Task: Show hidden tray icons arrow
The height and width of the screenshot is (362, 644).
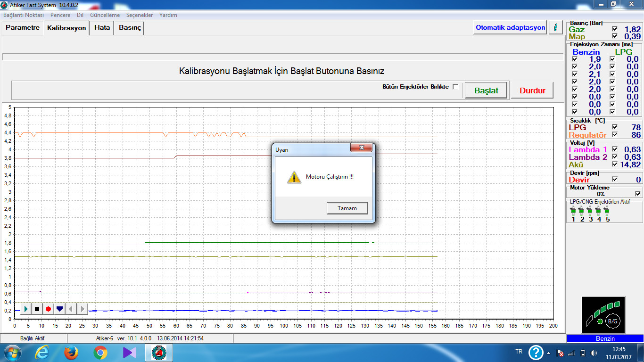Action: (548, 353)
